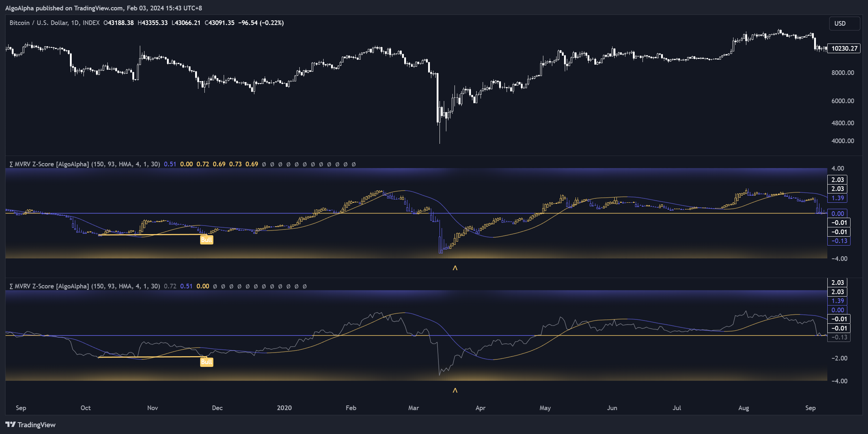Open the candlestick MVRV Z-Score indicator title
The image size is (868, 434).
pos(85,164)
